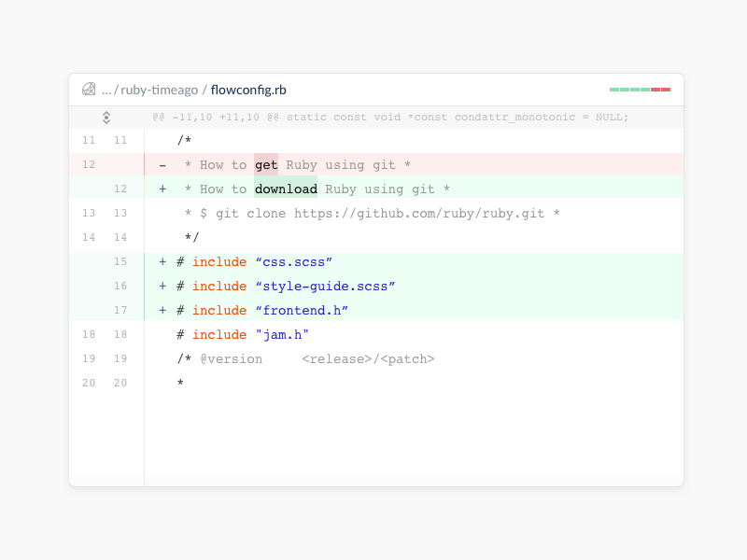Viewport: 747px width, 560px height.
Task: Toggle the highlighted word 'get' on the removed line
Action: point(265,164)
